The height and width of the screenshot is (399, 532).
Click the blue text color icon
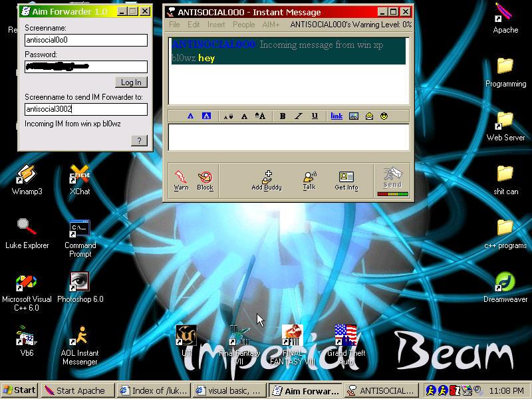[191, 116]
